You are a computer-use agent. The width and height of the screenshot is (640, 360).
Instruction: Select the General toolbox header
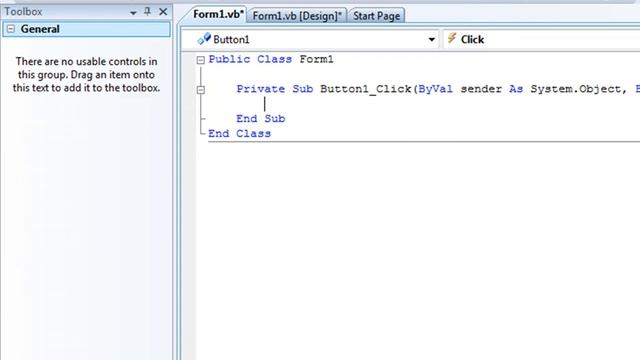[x=86, y=29]
